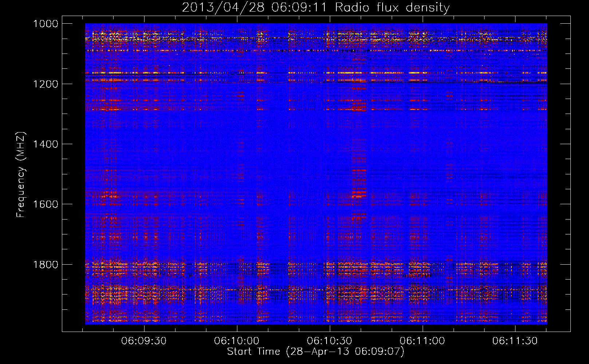The image size is (589, 364).
Task: Click the 'Frequency (MHZ)' axis title
Action: point(21,175)
